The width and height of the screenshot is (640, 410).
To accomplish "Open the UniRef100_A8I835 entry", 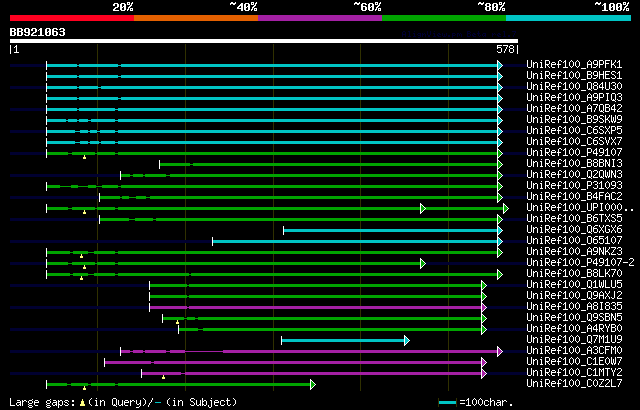I will coord(574,307).
